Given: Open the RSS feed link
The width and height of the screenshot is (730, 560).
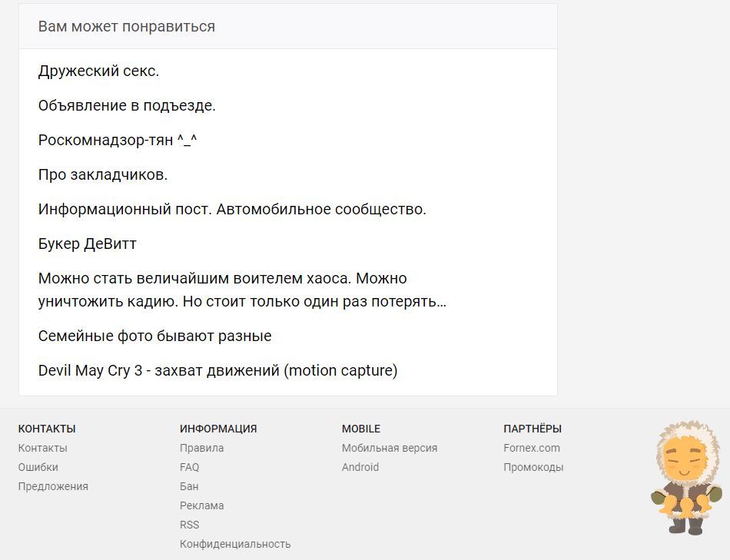Looking at the screenshot, I should pos(189,525).
